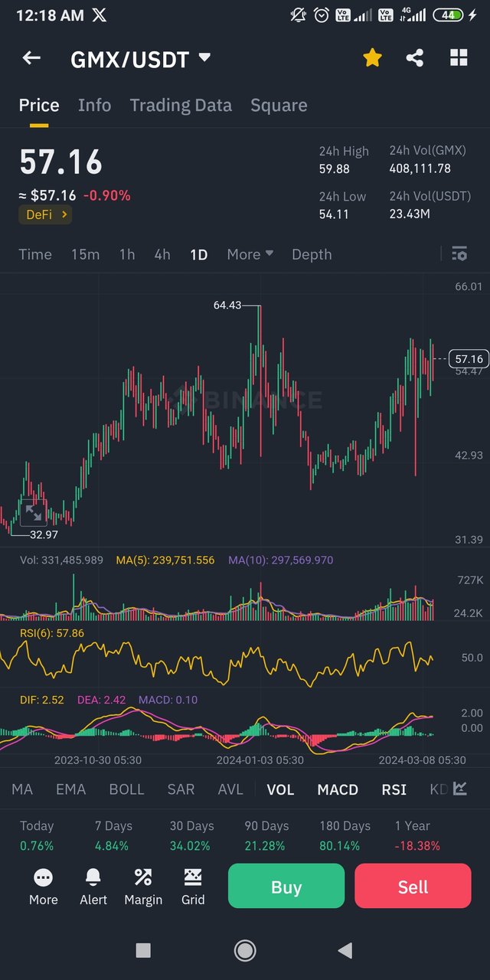Open the share icon

tap(415, 57)
